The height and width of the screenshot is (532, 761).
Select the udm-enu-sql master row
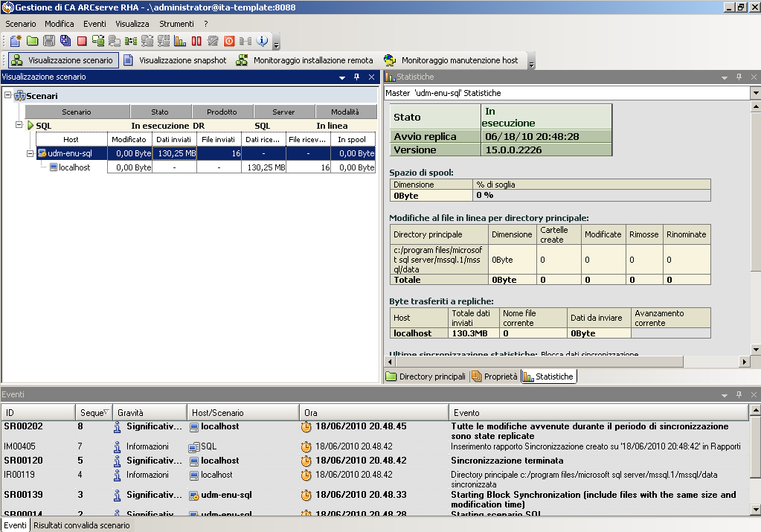(x=206, y=153)
